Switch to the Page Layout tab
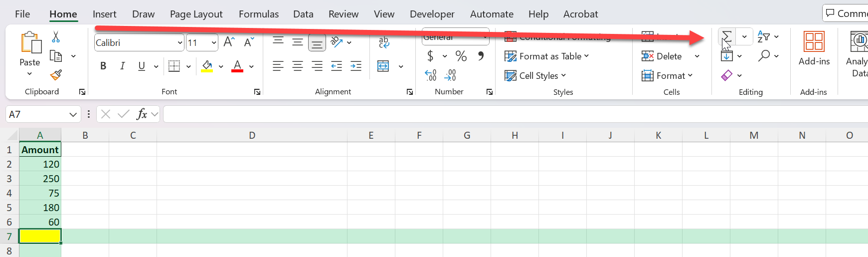 (x=196, y=14)
